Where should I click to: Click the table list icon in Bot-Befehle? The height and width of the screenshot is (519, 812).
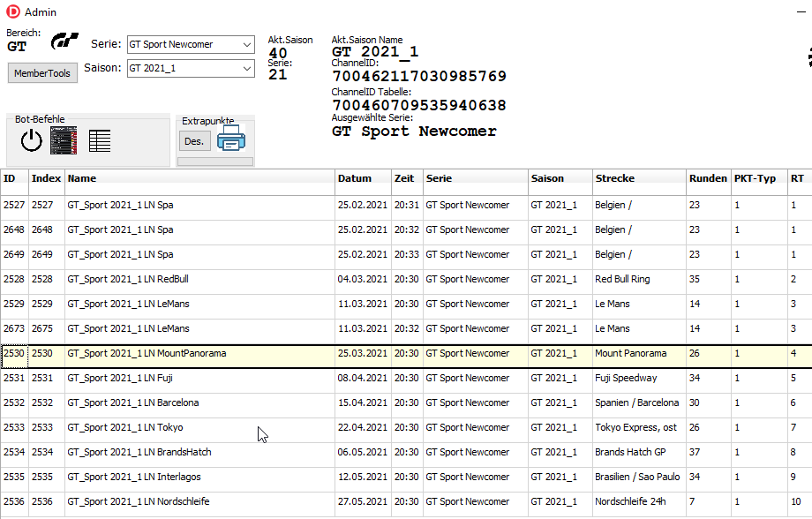pos(100,140)
